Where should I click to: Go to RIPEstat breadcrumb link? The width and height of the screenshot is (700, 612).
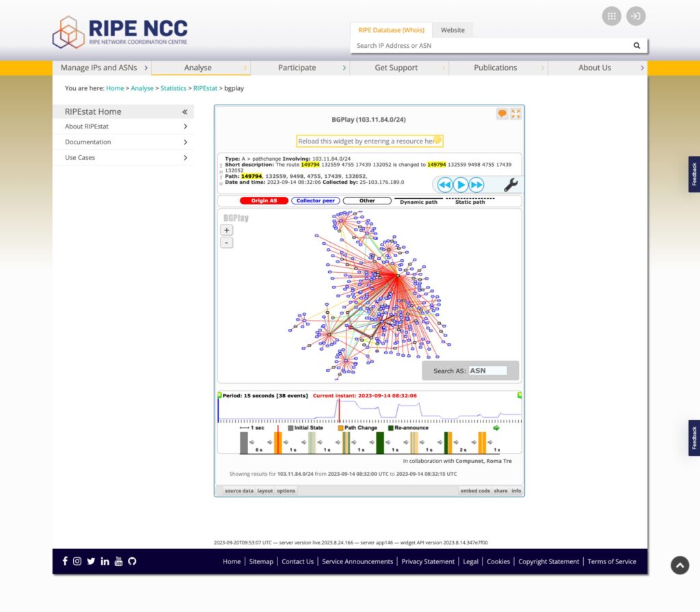(205, 88)
